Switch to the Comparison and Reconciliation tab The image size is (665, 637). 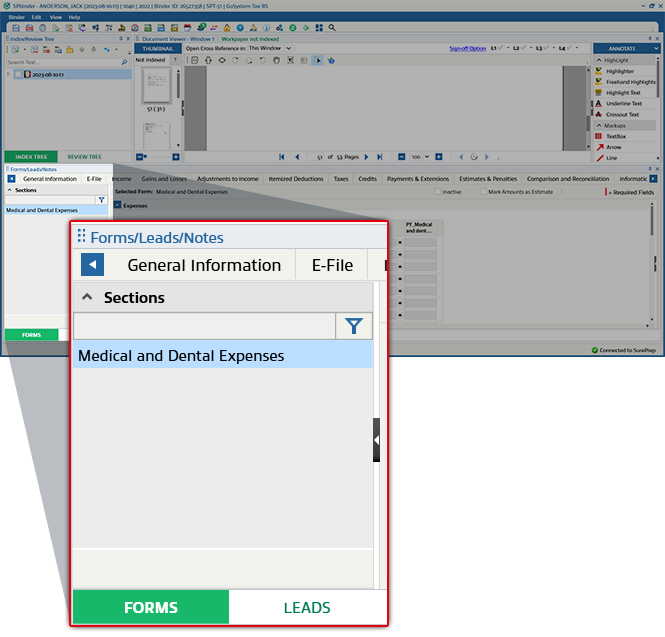[568, 179]
